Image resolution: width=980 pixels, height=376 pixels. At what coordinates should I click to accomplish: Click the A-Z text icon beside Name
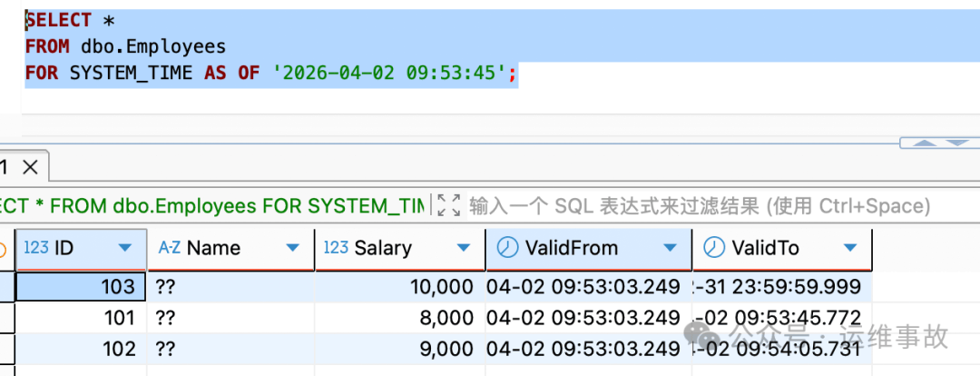coord(169,248)
